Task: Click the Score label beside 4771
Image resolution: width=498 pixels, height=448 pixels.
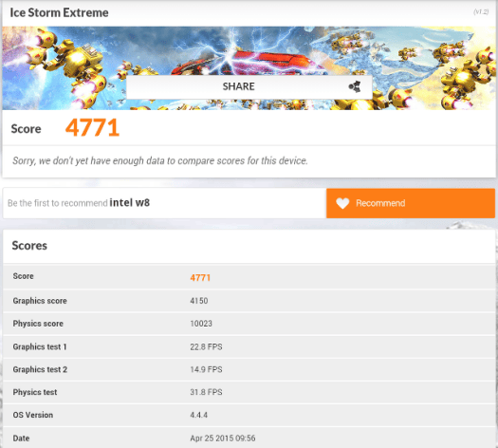Action: [x=26, y=129]
